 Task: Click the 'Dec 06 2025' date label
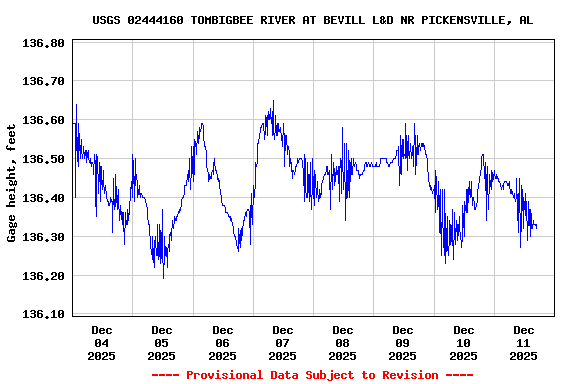point(223,343)
